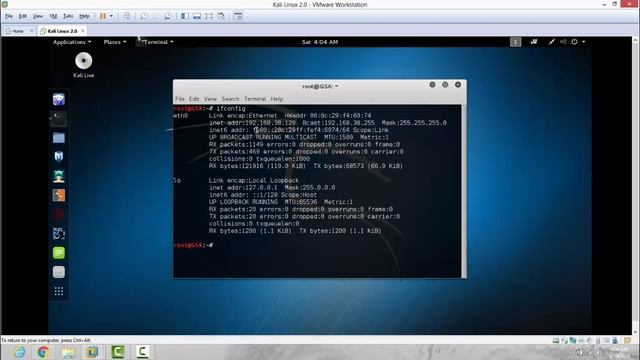
Task: Open the snapshot manager toolbar icon
Action: (168, 16)
